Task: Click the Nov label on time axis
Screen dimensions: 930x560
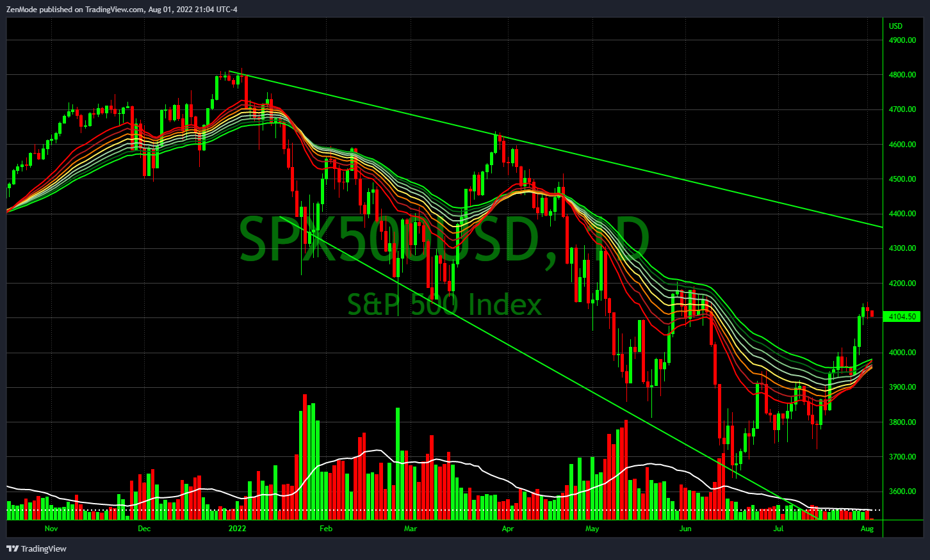Action: point(51,529)
